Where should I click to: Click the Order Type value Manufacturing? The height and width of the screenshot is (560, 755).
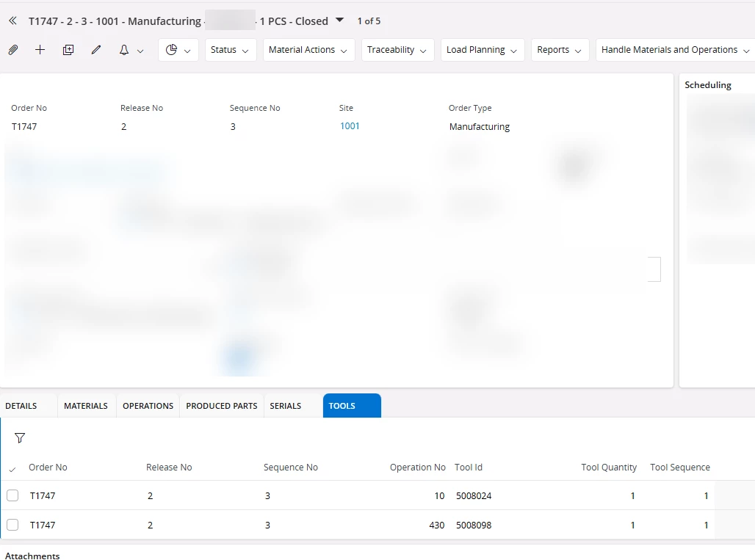480,126
